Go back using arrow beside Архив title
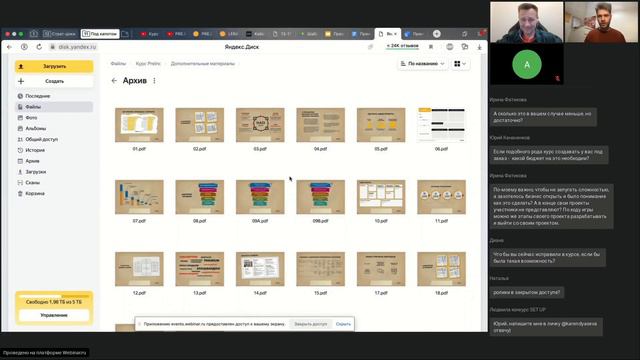Image resolution: width=640 pixels, height=360 pixels. (114, 81)
